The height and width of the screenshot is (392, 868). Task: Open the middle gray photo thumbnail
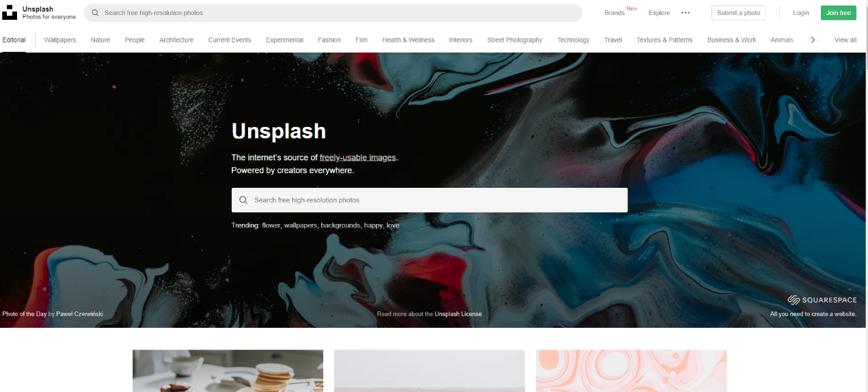(429, 371)
